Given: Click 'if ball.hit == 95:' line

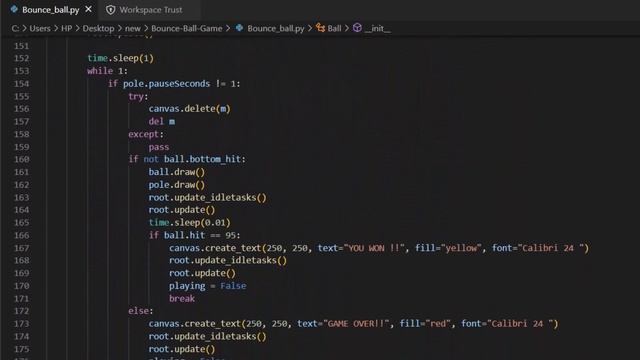Looking at the screenshot, I should (194, 236).
